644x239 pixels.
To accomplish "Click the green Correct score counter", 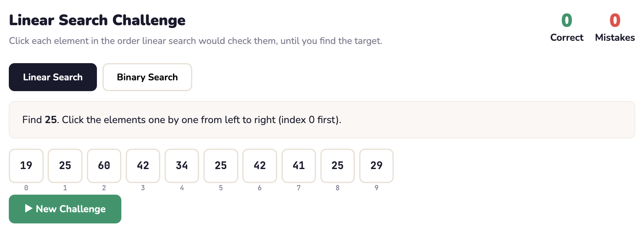I will point(567,21).
